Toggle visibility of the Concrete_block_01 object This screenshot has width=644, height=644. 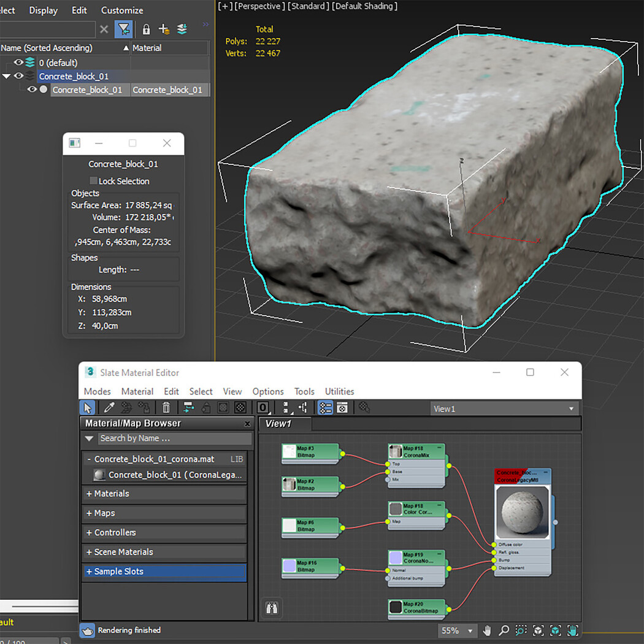tap(32, 90)
